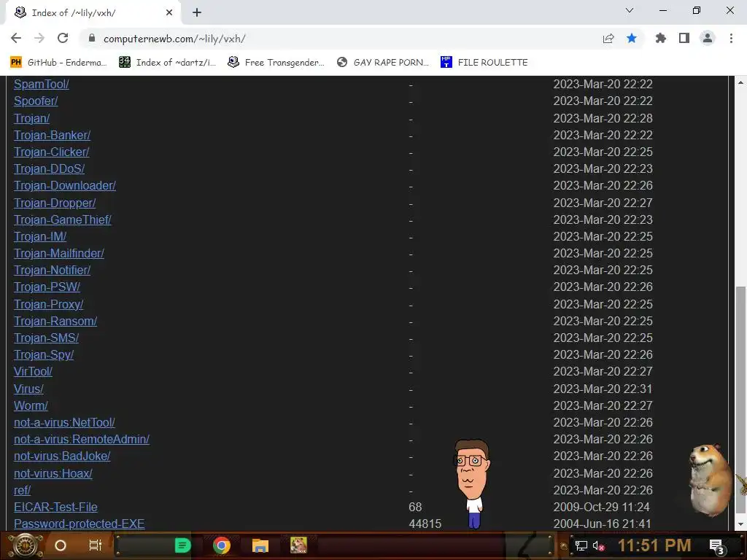Open the Trojan-GameThief/ link
This screenshot has width=747, height=560.
(63, 219)
